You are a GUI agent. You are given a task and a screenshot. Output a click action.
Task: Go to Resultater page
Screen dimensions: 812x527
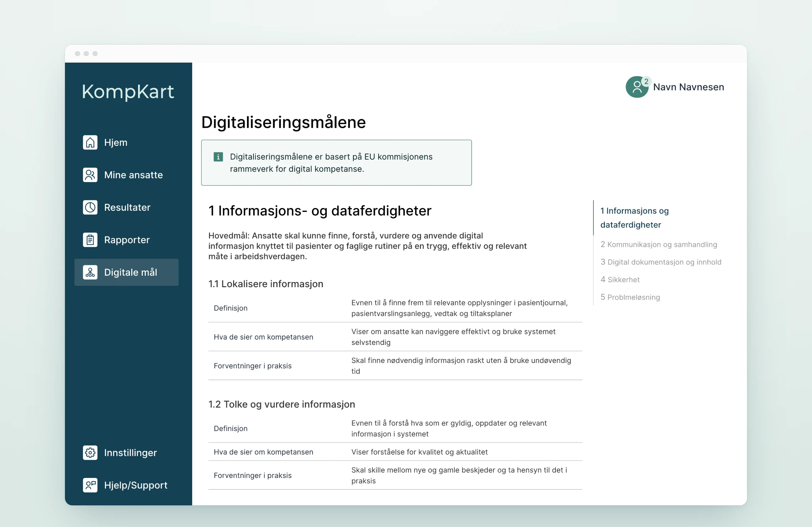coord(127,207)
